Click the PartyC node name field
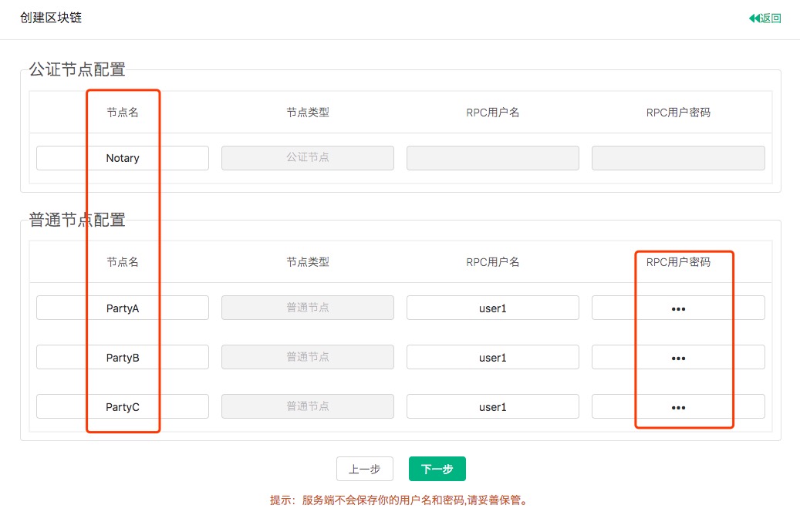The image size is (800, 532). [123, 406]
